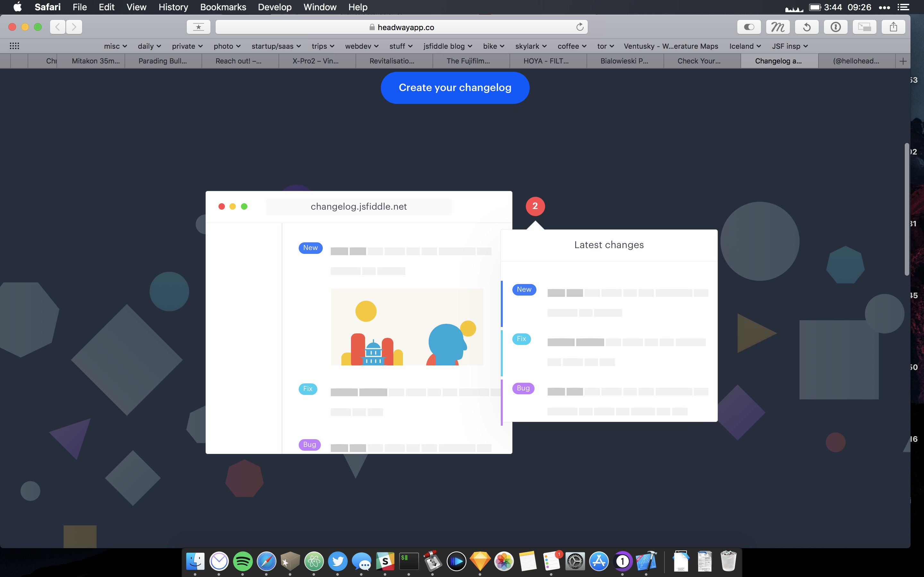Open Top Sites grid icon
The height and width of the screenshot is (577, 924).
click(x=14, y=46)
